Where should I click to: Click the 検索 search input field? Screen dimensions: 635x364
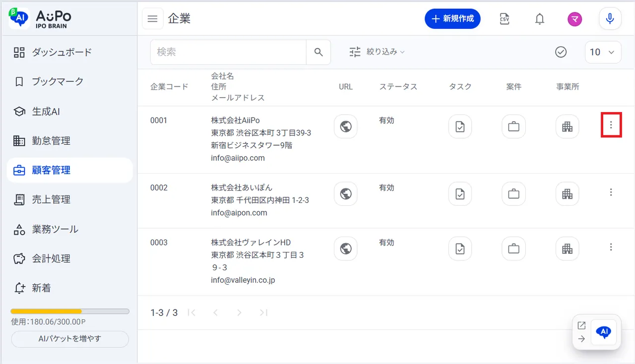[x=228, y=52]
